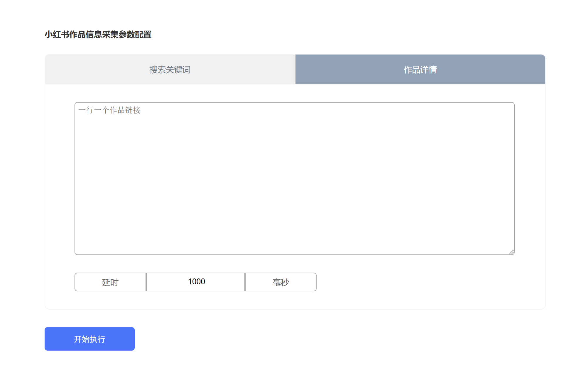Click the diagonal resize grip of the link box
The image size is (588, 384).
[511, 252]
